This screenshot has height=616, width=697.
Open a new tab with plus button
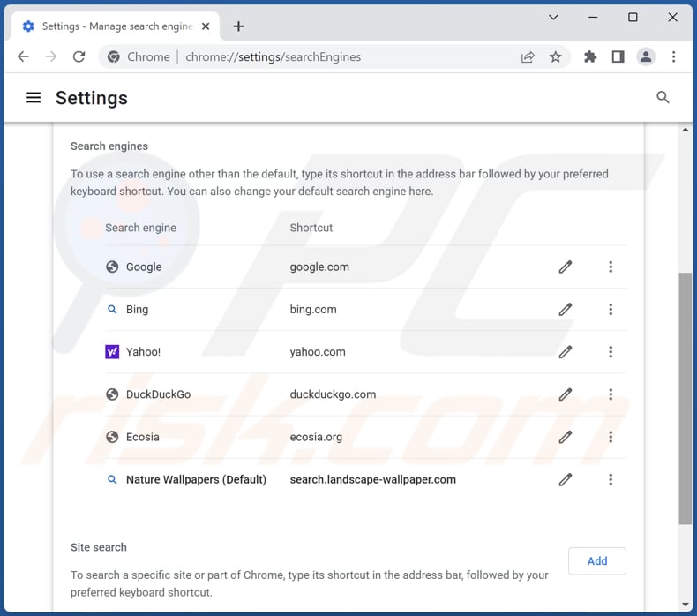coord(239,26)
